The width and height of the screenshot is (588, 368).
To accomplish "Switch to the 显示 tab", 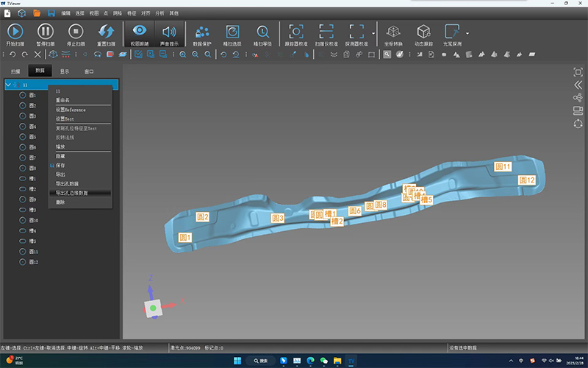I will click(65, 71).
